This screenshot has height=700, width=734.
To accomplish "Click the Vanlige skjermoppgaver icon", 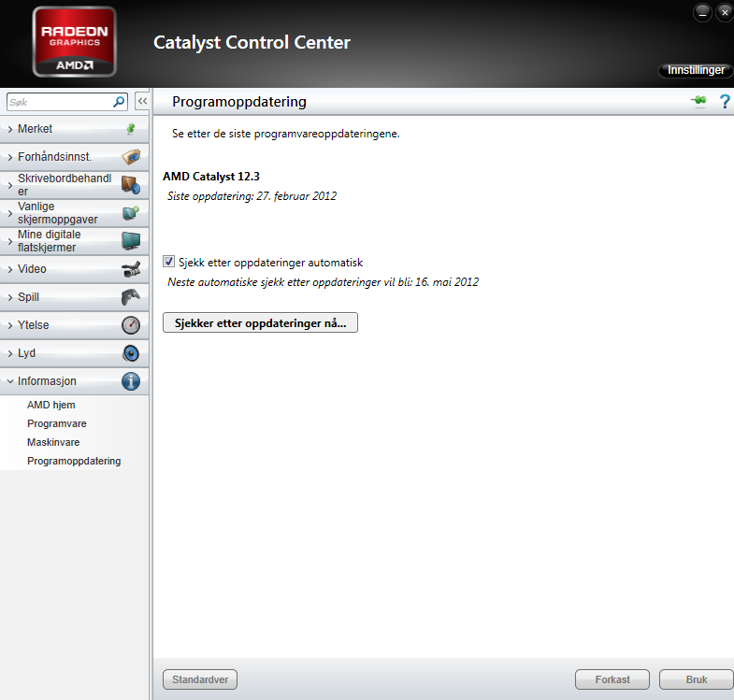I will click(x=131, y=213).
